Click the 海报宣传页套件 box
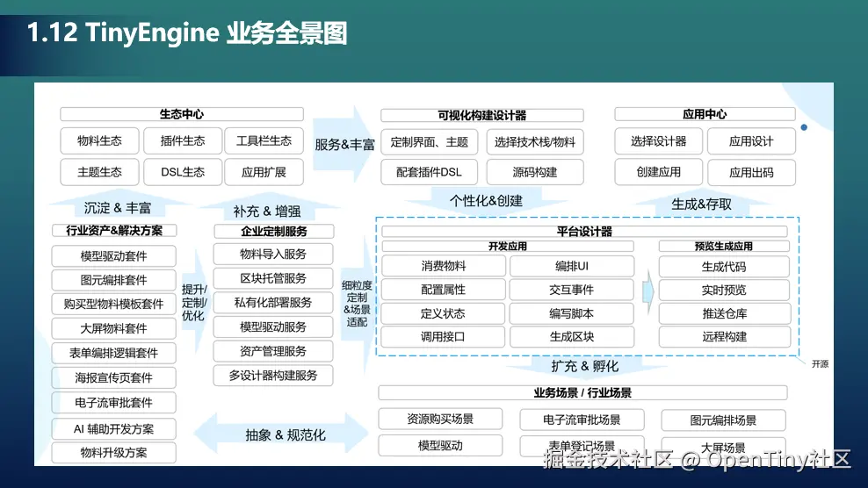The width and height of the screenshot is (868, 488). (x=114, y=377)
